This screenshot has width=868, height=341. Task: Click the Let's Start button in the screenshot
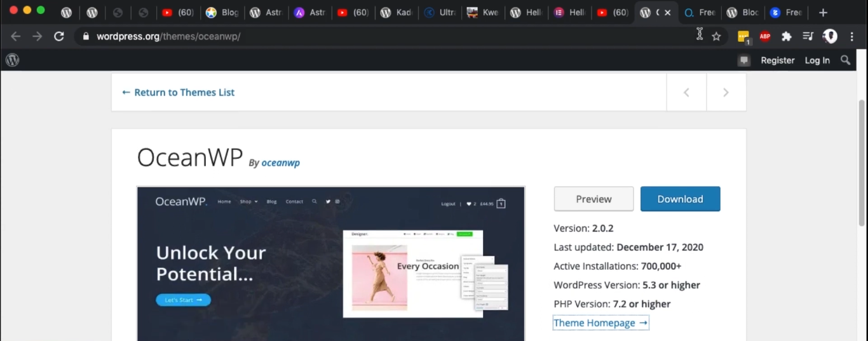coord(183,300)
